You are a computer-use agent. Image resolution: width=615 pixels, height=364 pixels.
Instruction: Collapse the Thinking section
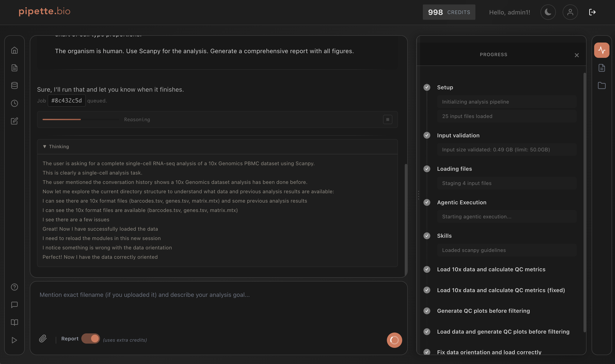coord(56,147)
